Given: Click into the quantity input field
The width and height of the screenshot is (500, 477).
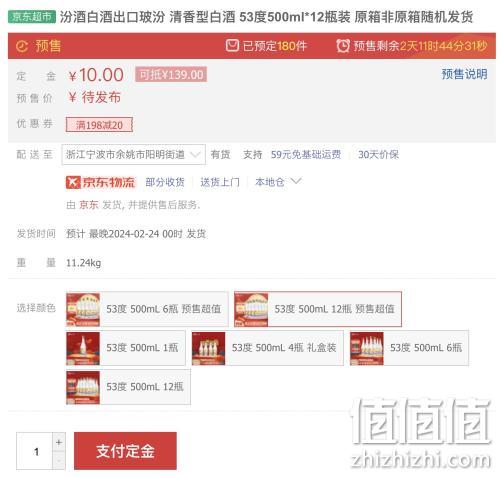Looking at the screenshot, I should click(x=35, y=451).
